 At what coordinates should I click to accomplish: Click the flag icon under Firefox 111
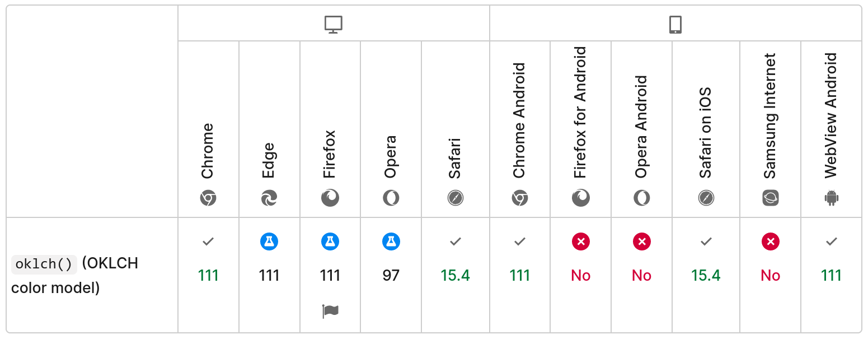click(x=330, y=311)
